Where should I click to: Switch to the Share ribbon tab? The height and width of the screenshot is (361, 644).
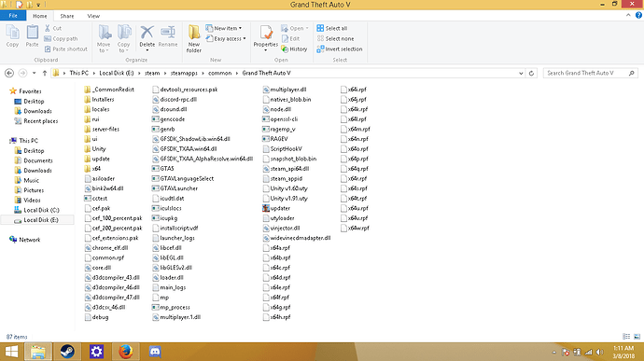coord(67,16)
